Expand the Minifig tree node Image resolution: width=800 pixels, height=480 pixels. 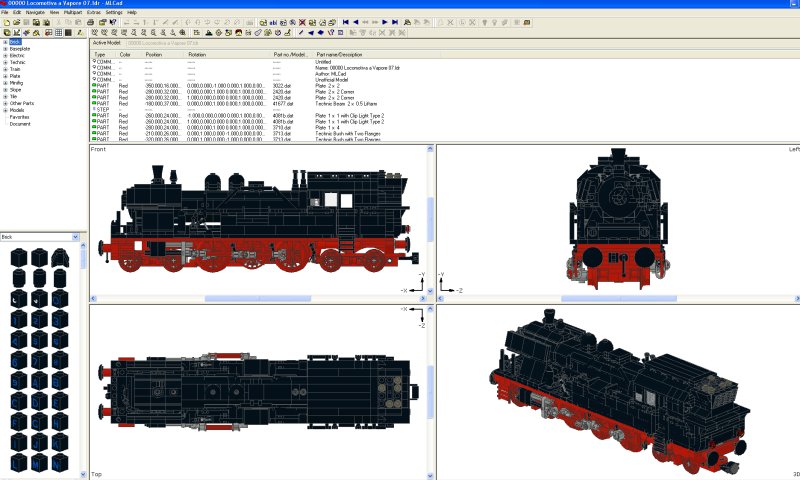(6, 83)
